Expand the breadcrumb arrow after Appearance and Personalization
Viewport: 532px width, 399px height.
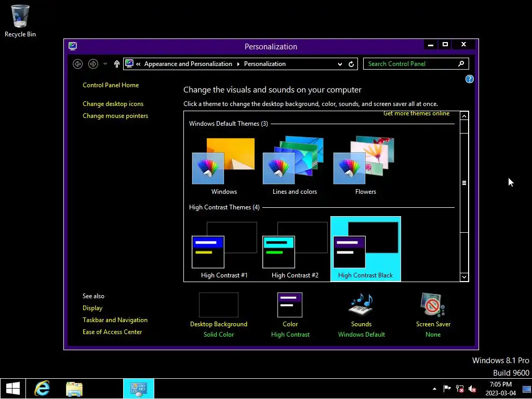238,64
